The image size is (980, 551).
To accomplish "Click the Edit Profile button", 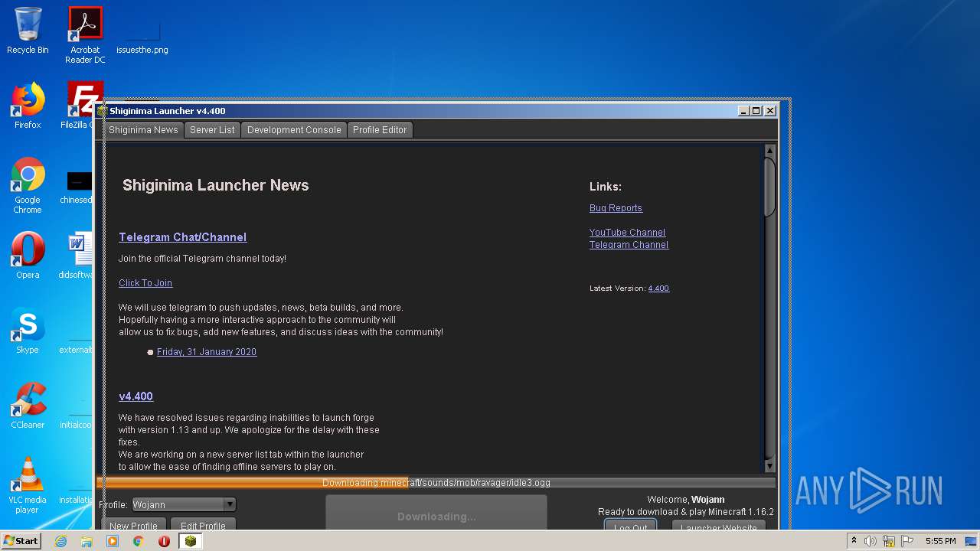I will [203, 526].
